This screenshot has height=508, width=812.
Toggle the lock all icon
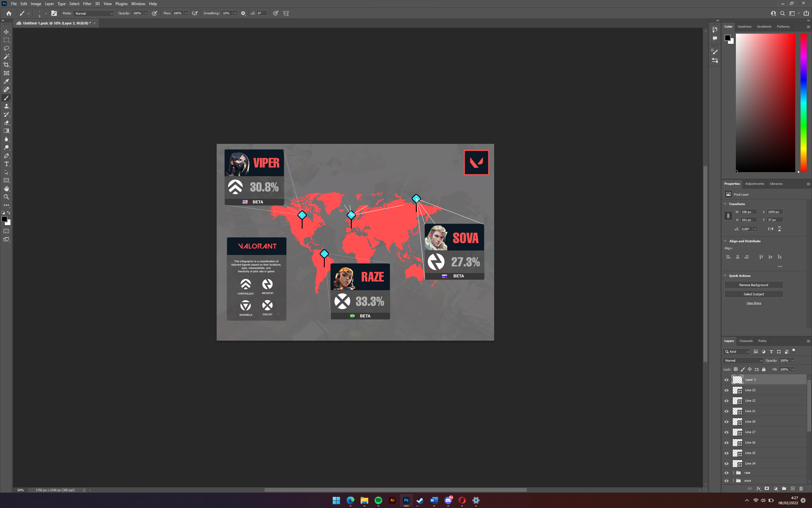pyautogui.click(x=764, y=369)
